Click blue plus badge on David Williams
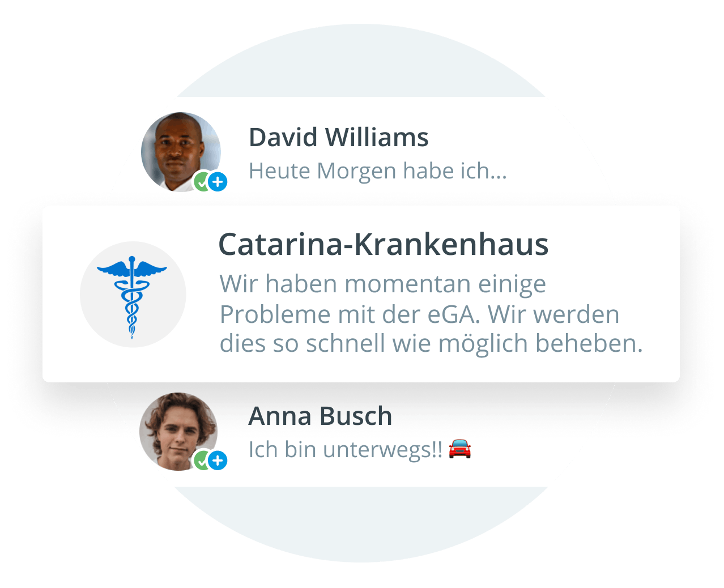This screenshot has height=588, width=724. point(218,182)
